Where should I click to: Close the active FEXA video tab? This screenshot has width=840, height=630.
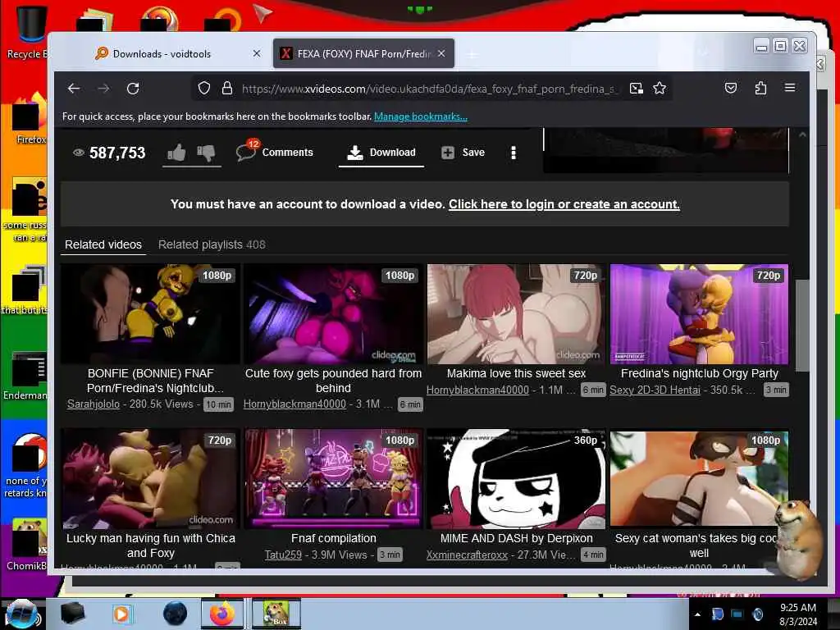[x=441, y=53]
